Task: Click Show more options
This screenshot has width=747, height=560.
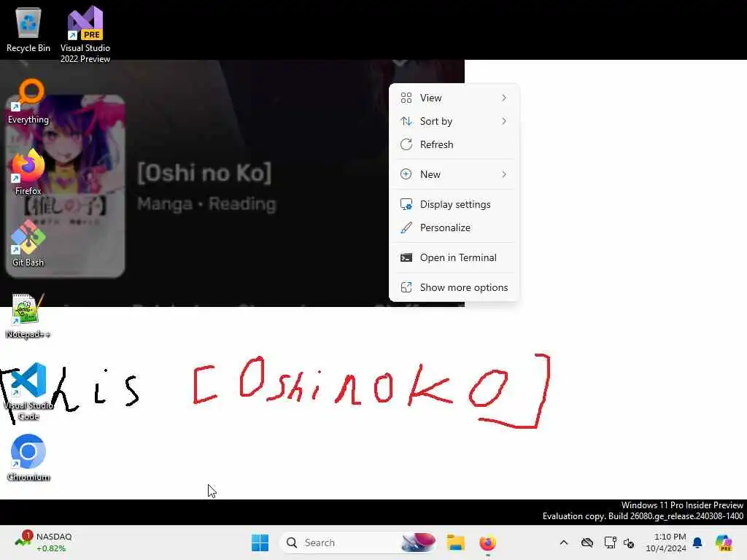Action: [x=454, y=287]
